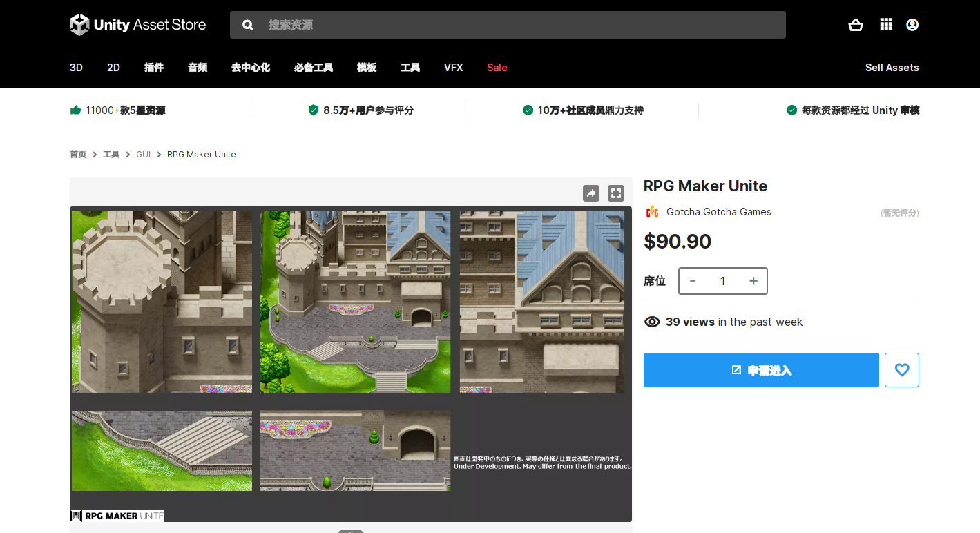980x533 pixels.
Task: Add to favorites with heart button
Action: (902, 370)
